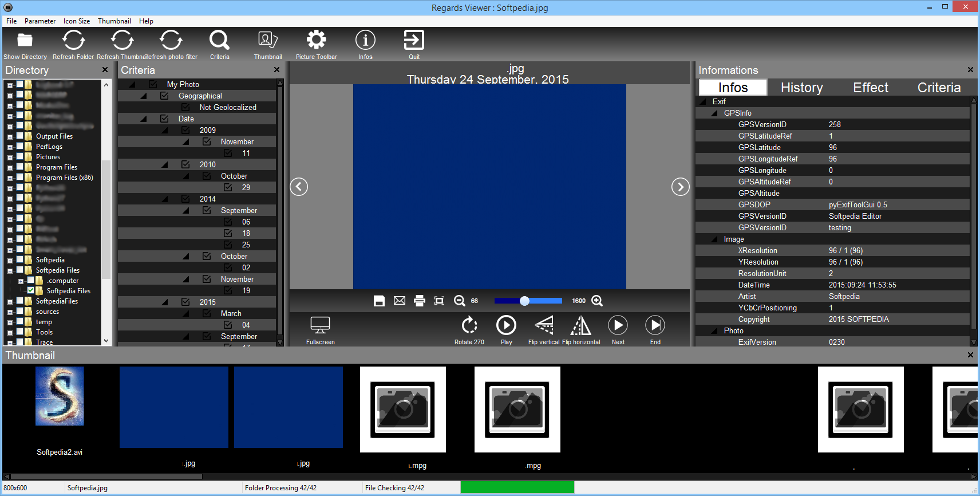Collapse the GPSInfo section

pyautogui.click(x=714, y=113)
